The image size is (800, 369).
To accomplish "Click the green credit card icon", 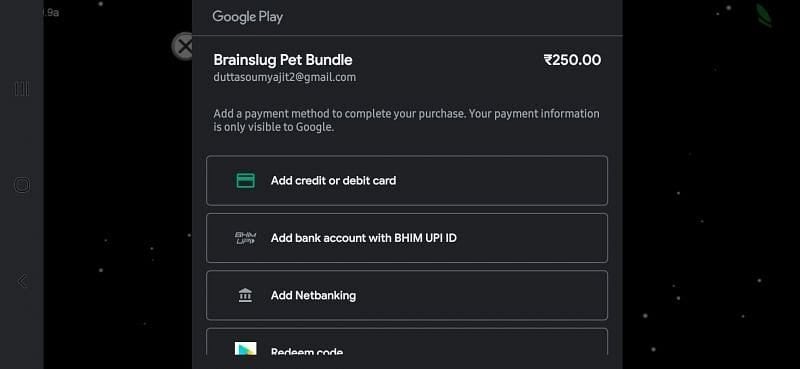I will tap(245, 181).
